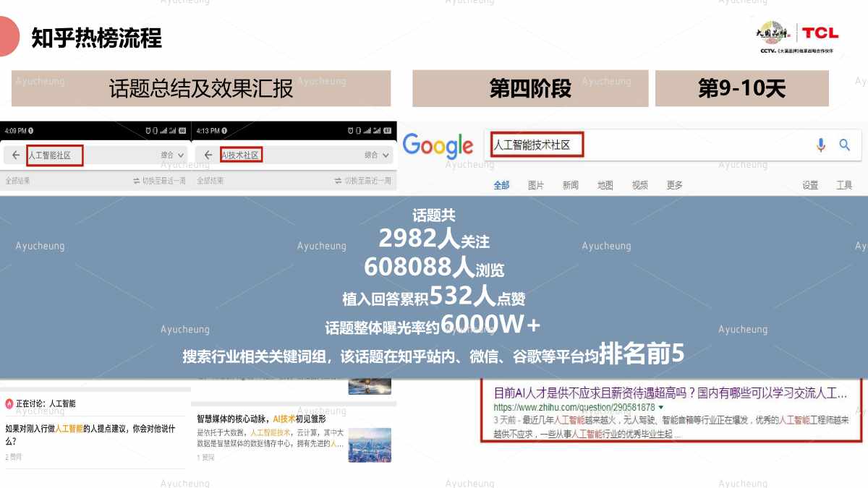The height and width of the screenshot is (488, 868).
Task: Tap swap icon for 切换至最近一周 on left phone
Action: [136, 181]
